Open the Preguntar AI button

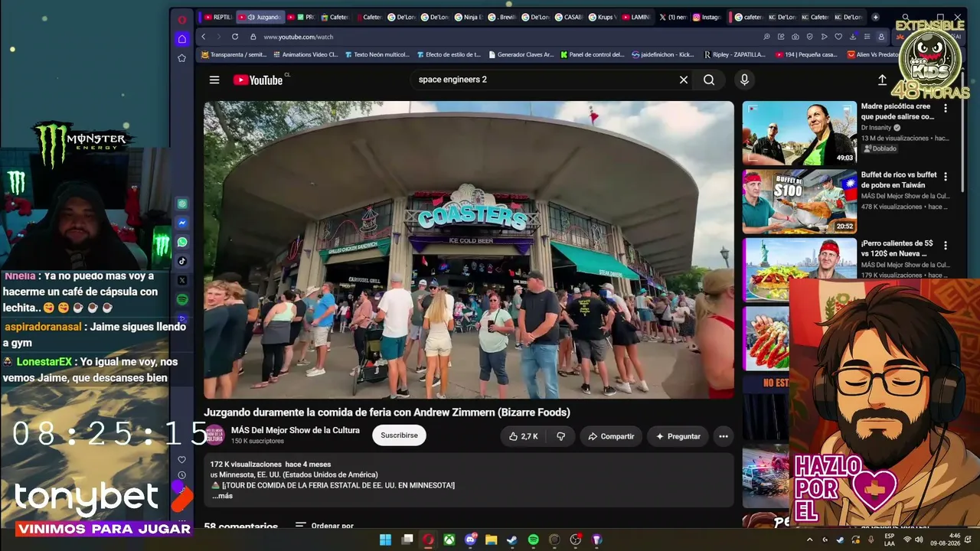pos(678,436)
